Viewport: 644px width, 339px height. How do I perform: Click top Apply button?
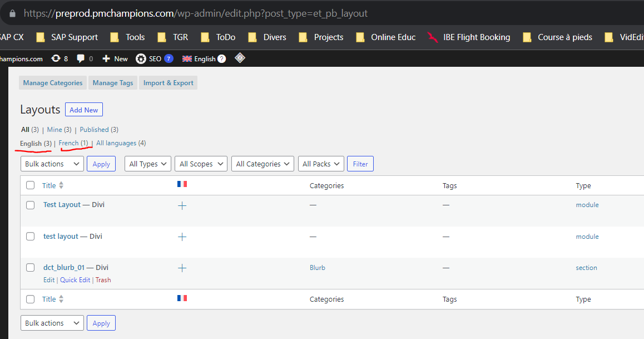[101, 164]
